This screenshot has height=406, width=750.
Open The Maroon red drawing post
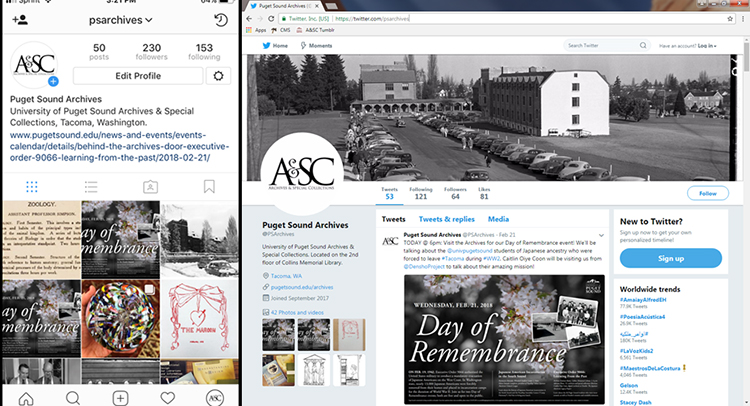coord(199,319)
